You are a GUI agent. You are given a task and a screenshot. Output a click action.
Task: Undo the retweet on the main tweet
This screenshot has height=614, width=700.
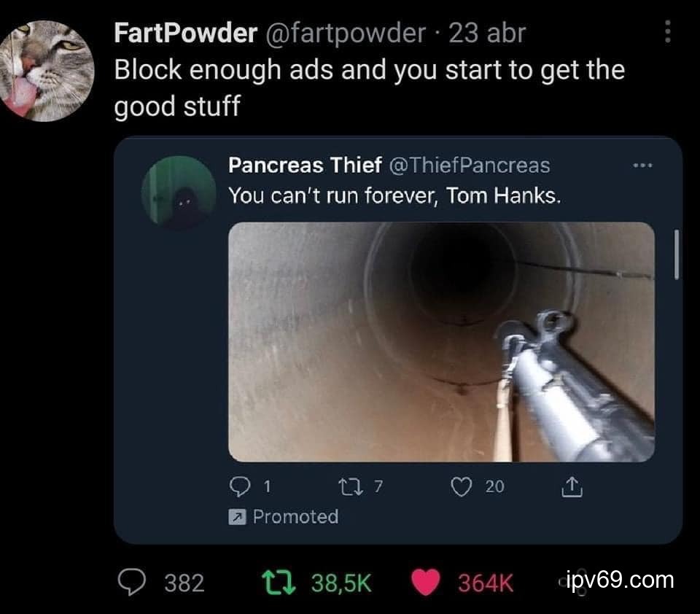coord(279,583)
